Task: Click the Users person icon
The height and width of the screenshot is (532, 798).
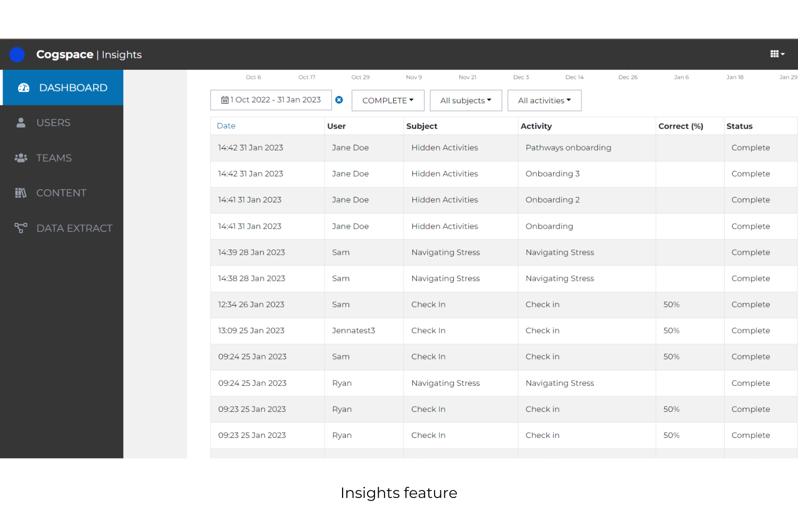Action: pos(21,123)
